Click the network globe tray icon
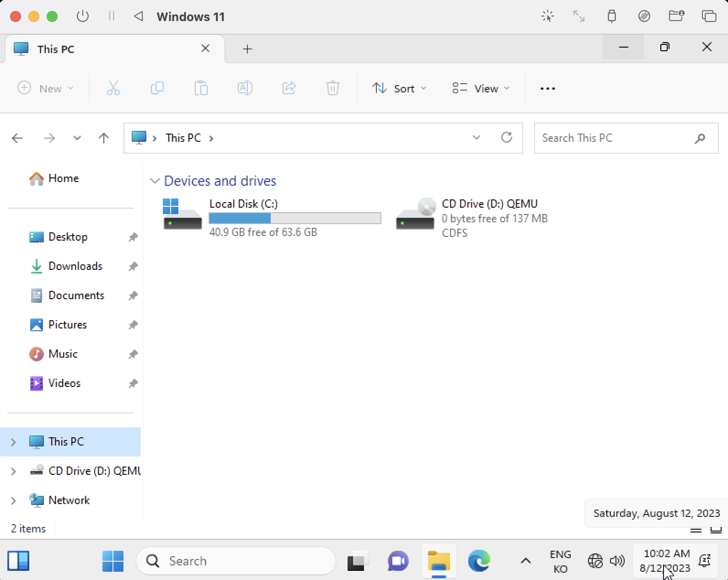Screen dimensions: 728x580 coord(595,560)
